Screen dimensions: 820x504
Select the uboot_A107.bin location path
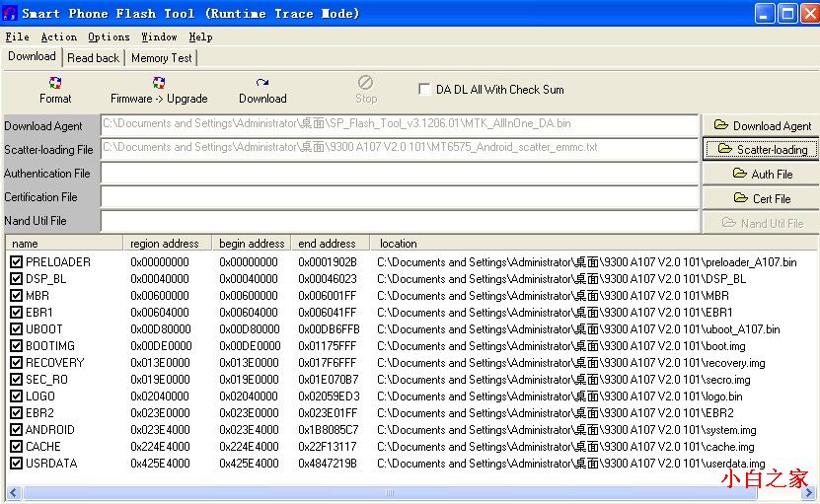click(x=578, y=329)
